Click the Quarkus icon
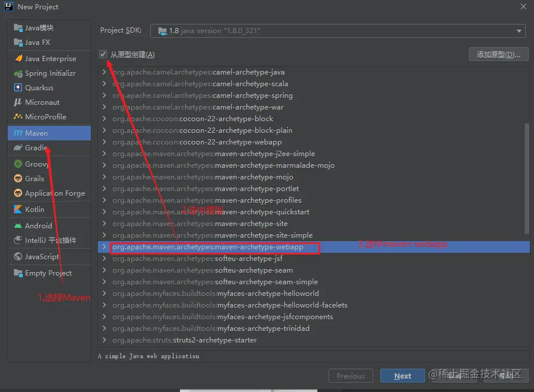This screenshot has width=534, height=392. (18, 87)
